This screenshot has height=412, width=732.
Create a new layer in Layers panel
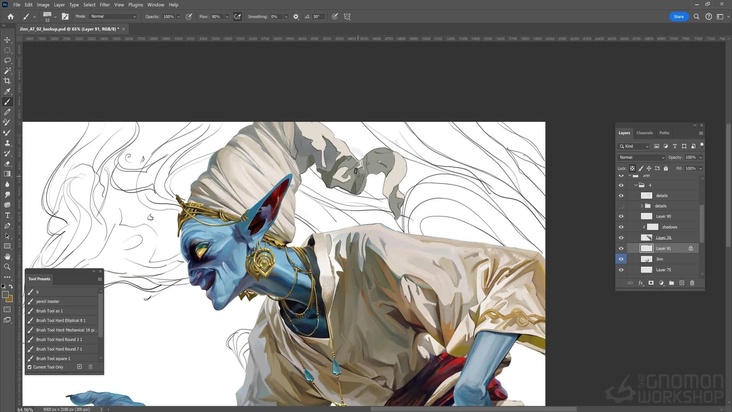coord(682,283)
